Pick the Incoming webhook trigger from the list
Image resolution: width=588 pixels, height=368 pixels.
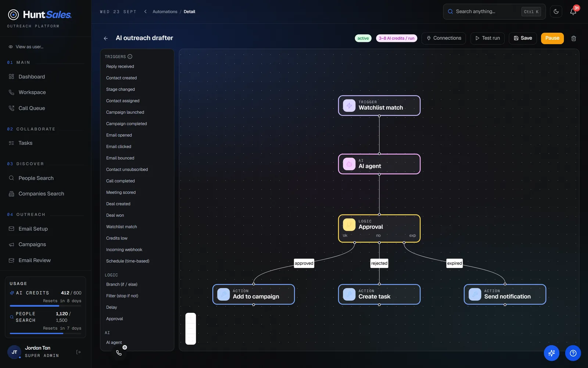(x=137, y=250)
